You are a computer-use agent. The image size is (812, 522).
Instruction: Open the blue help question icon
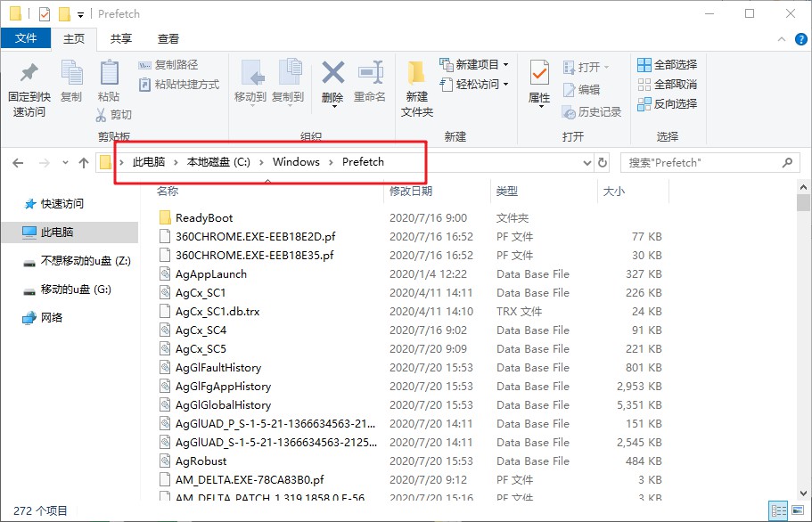point(800,39)
